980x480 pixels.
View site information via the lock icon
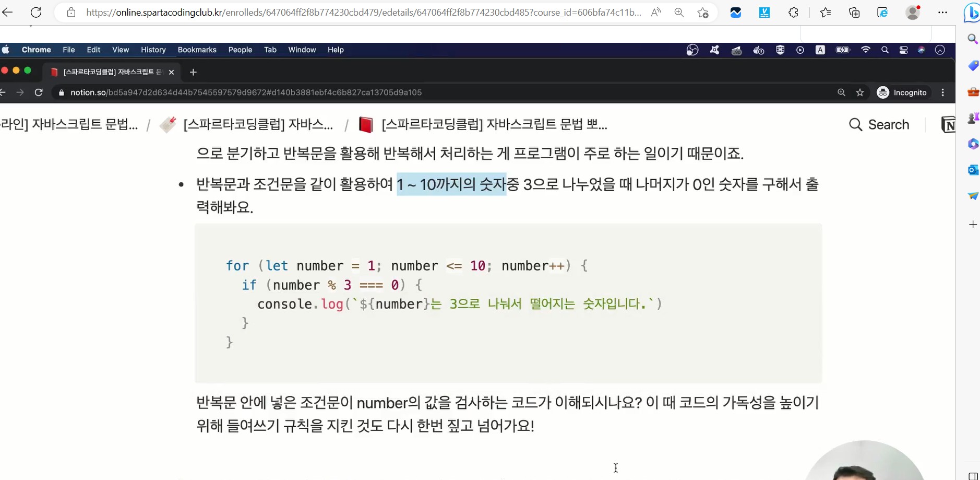(71, 13)
